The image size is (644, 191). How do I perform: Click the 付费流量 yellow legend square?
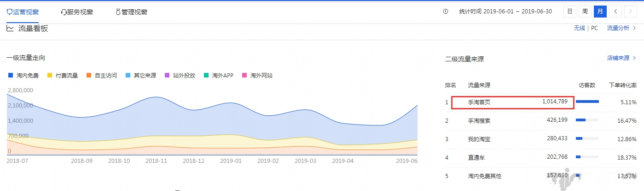tap(50, 75)
